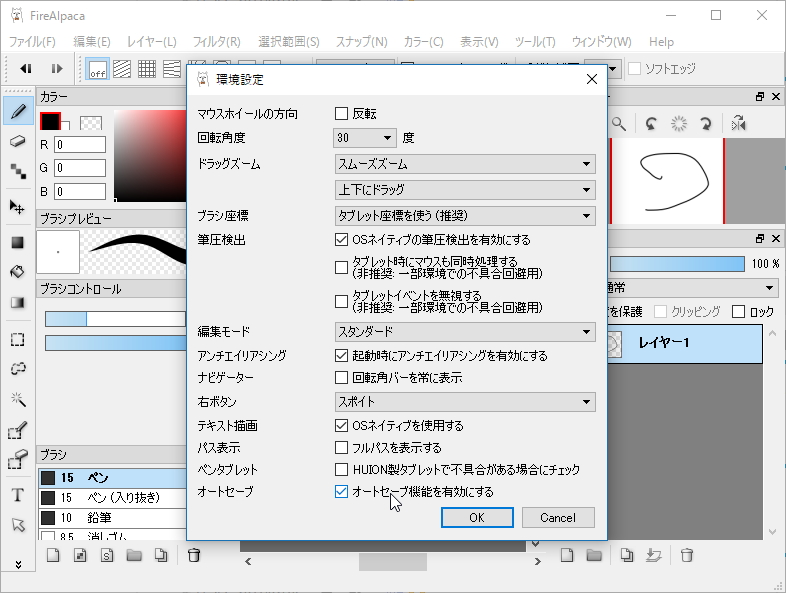Image resolution: width=786 pixels, height=593 pixels.
Task: Click Cancel in 環境設定 dialog
Action: [558, 518]
